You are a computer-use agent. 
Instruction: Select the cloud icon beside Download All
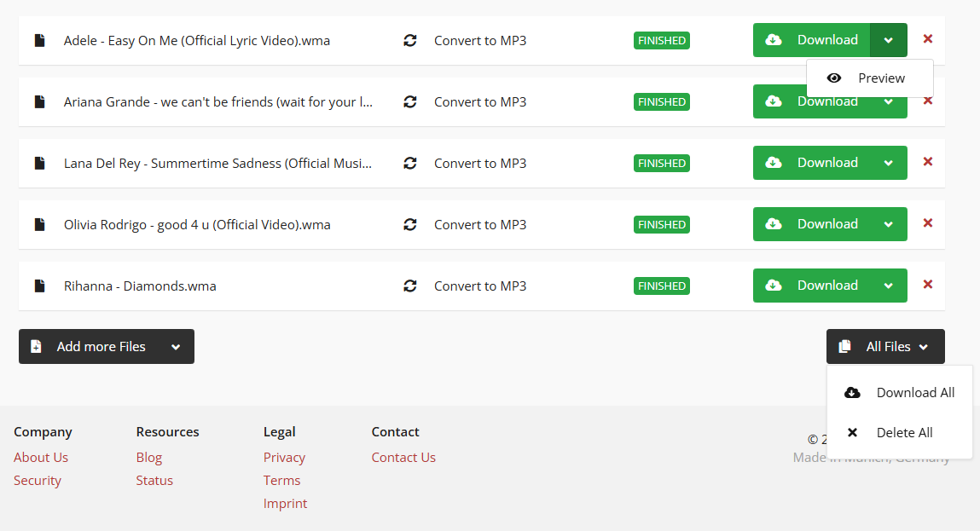pyautogui.click(x=852, y=392)
